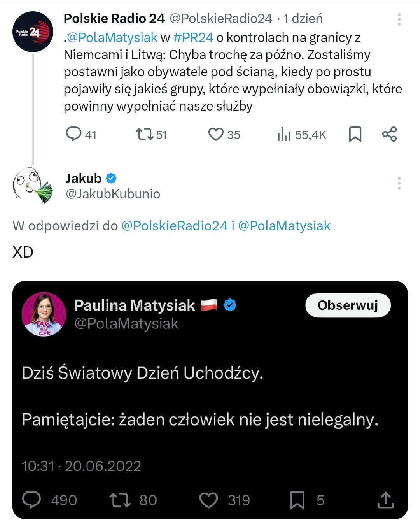Open @PolskieRadio24 link in reply line

tap(174, 226)
